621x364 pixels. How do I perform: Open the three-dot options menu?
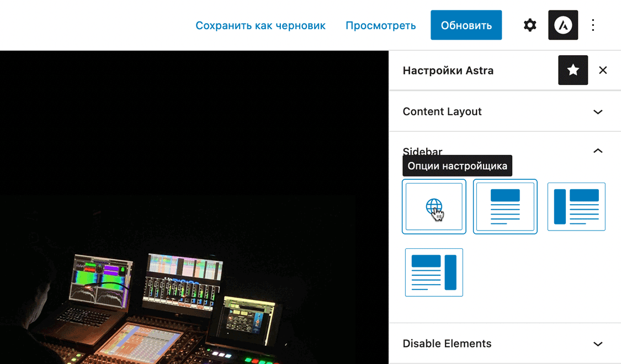(x=593, y=25)
